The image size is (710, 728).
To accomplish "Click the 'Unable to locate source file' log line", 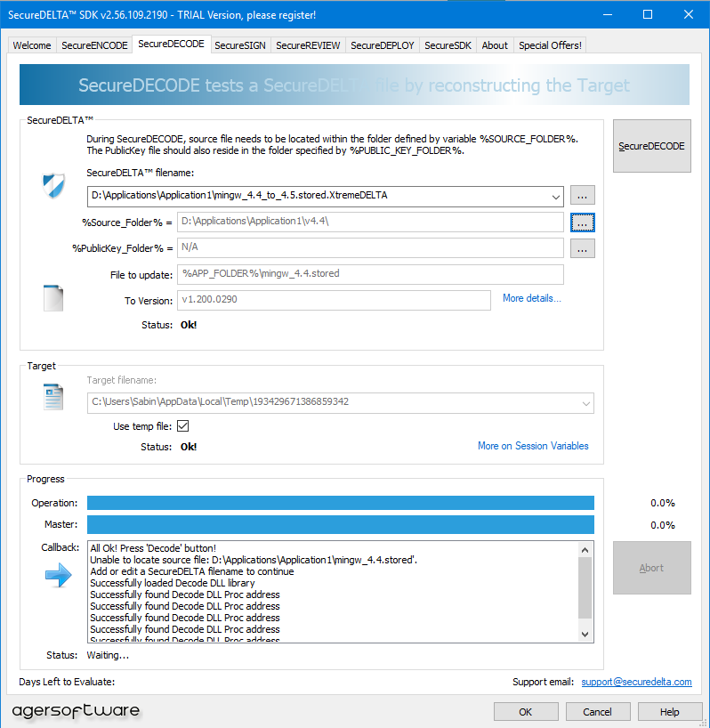I will point(254,560).
